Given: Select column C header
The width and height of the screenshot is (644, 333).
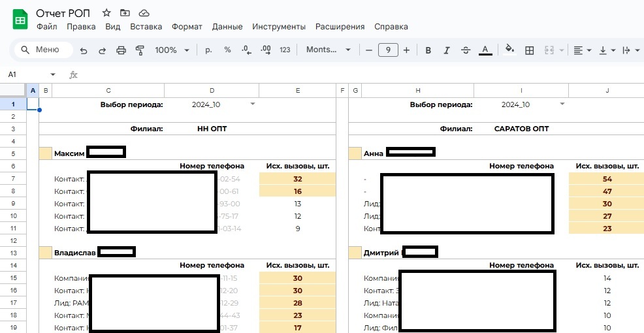Looking at the screenshot, I should (x=108, y=91).
